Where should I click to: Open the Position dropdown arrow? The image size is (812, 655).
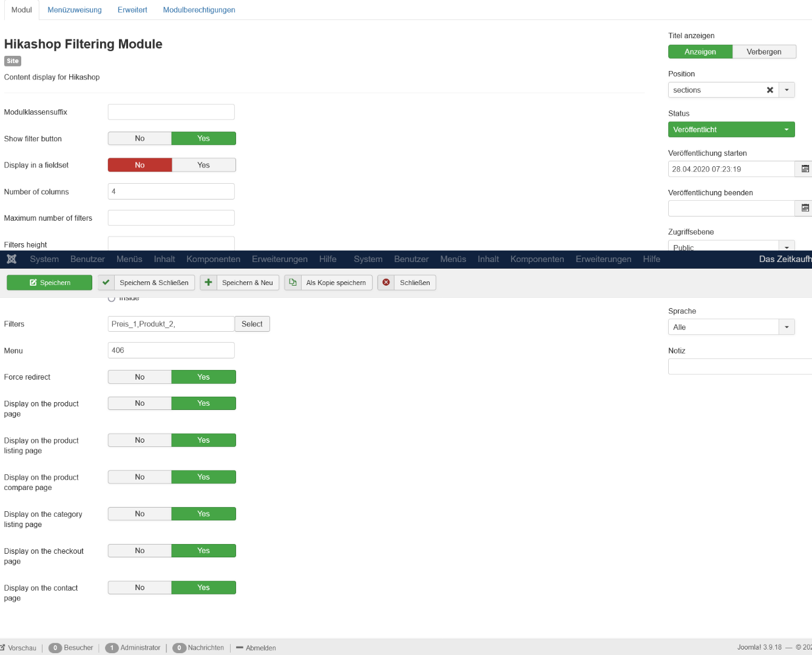coord(787,90)
